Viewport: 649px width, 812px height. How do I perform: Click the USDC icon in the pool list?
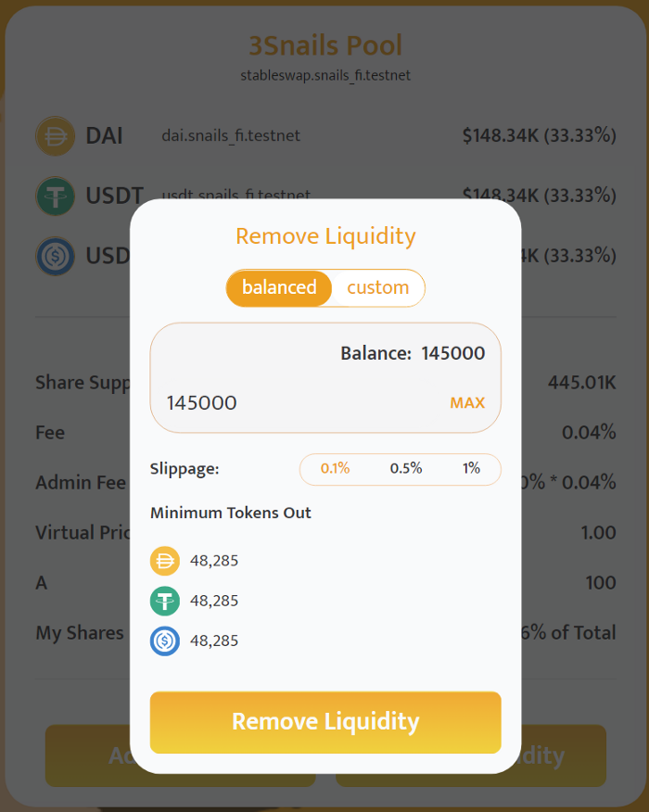coord(55,256)
